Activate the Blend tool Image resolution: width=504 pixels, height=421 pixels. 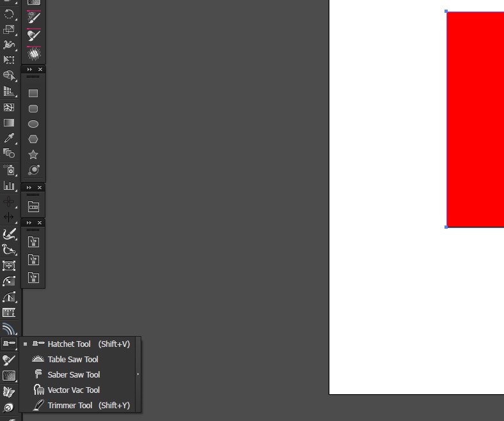click(x=9, y=153)
